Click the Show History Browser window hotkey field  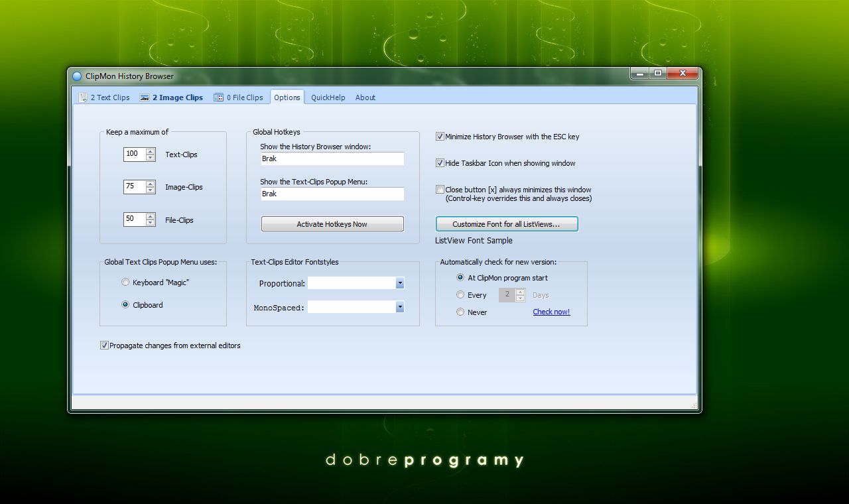[x=332, y=159]
